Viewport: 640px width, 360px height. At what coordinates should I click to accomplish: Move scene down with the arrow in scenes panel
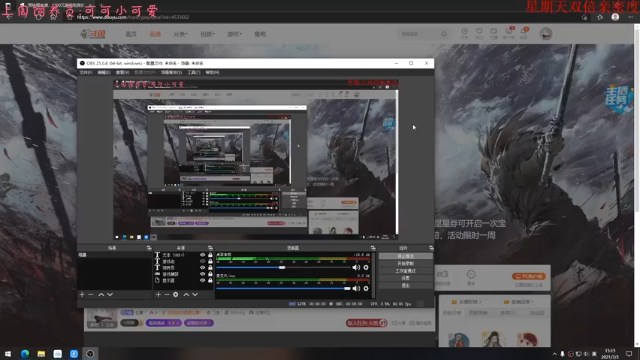pyautogui.click(x=110, y=294)
